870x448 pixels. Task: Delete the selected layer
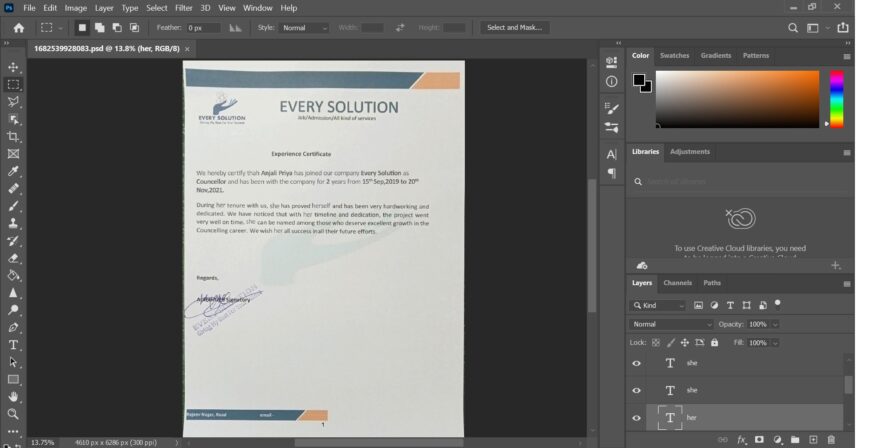(831, 440)
